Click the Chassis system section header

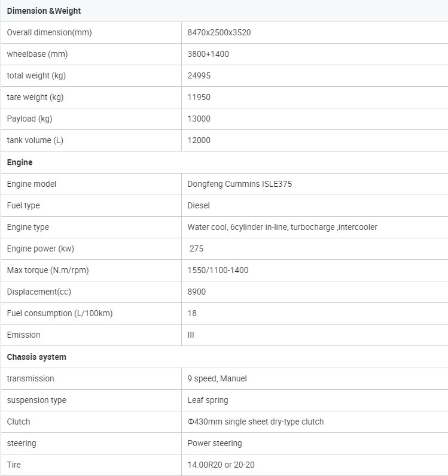click(36, 357)
